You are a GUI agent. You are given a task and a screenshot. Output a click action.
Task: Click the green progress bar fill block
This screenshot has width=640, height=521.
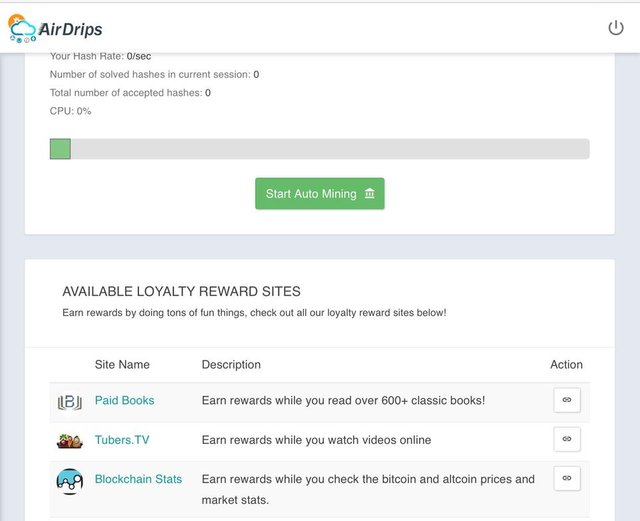(x=60, y=149)
